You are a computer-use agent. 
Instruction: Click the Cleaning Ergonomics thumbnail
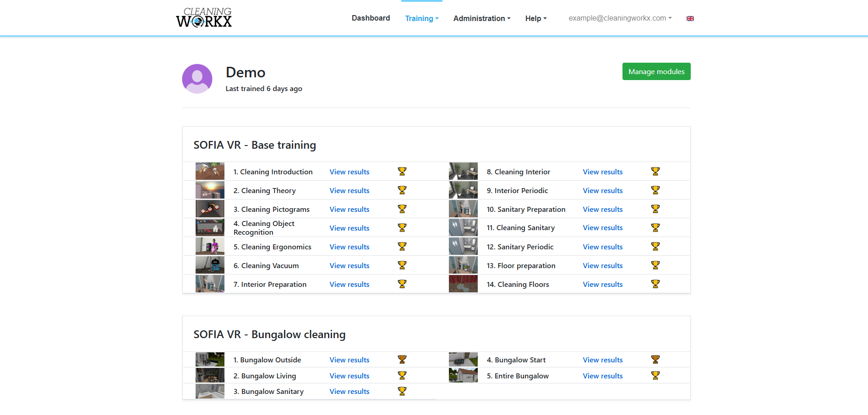[210, 246]
